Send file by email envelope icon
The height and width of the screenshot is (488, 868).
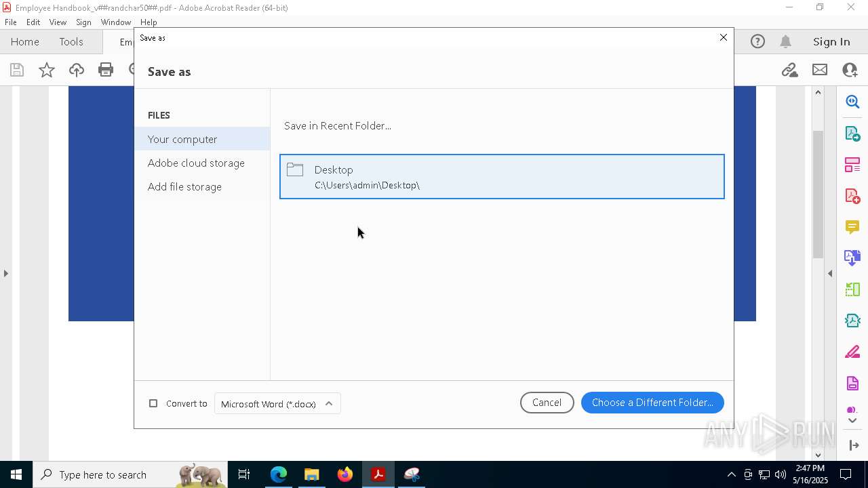pyautogui.click(x=820, y=70)
